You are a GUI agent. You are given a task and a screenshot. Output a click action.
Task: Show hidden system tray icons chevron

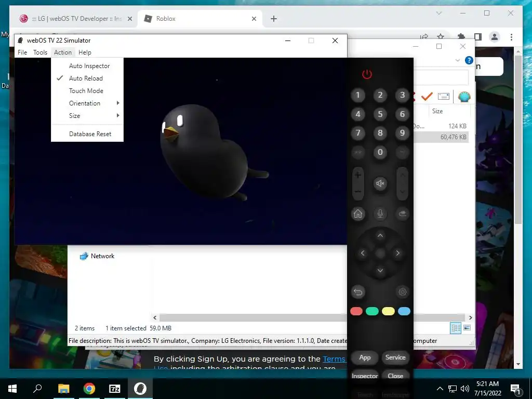[x=440, y=389]
